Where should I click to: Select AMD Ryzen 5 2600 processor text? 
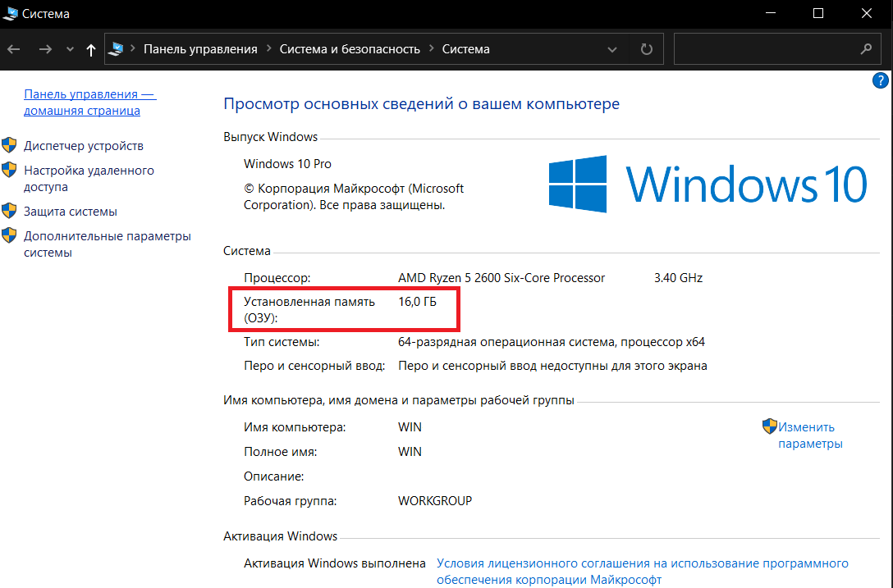[x=501, y=278]
